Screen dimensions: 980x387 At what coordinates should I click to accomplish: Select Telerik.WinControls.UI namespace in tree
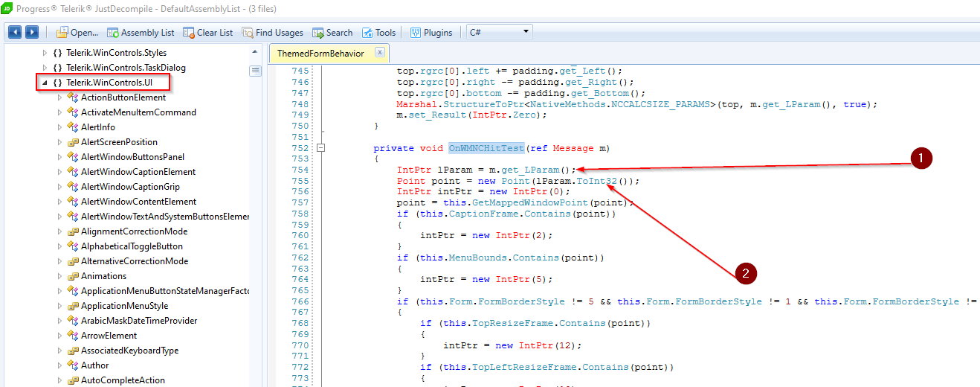click(x=109, y=83)
